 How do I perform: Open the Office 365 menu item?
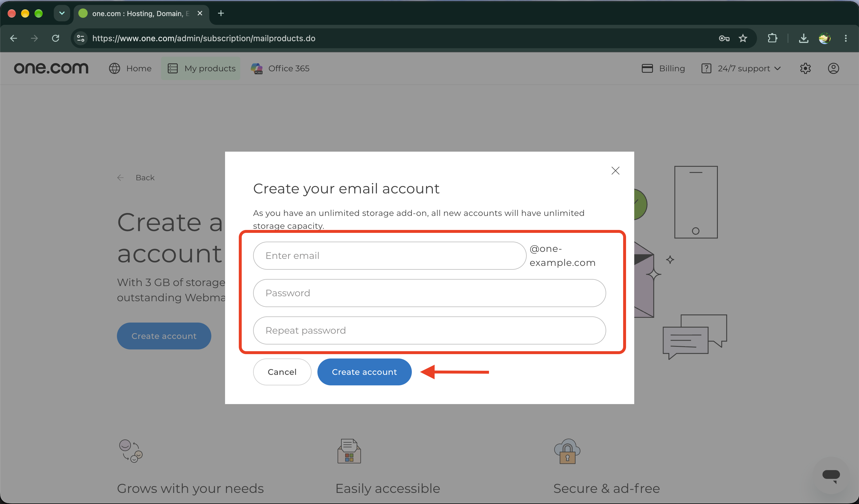pyautogui.click(x=280, y=68)
